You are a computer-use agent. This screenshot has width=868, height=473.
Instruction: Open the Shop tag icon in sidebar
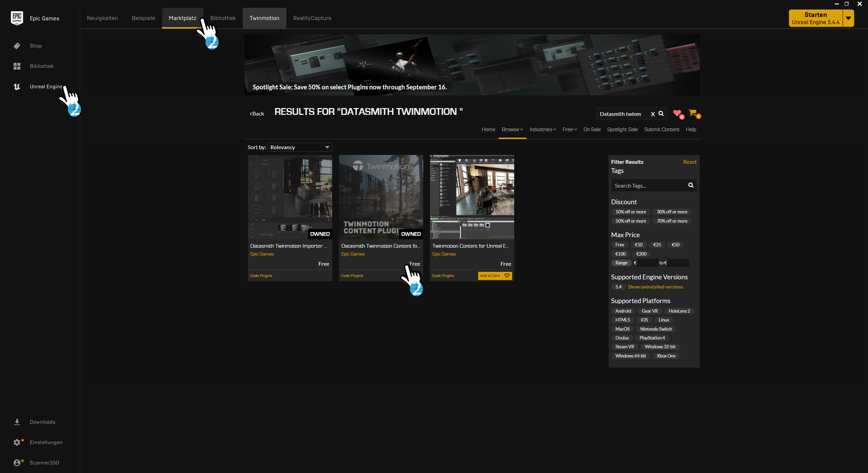17,46
